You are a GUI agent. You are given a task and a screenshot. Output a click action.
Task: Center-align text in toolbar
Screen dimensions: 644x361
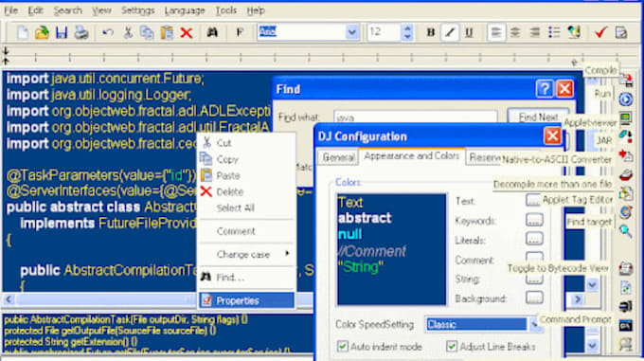pyautogui.click(x=515, y=32)
